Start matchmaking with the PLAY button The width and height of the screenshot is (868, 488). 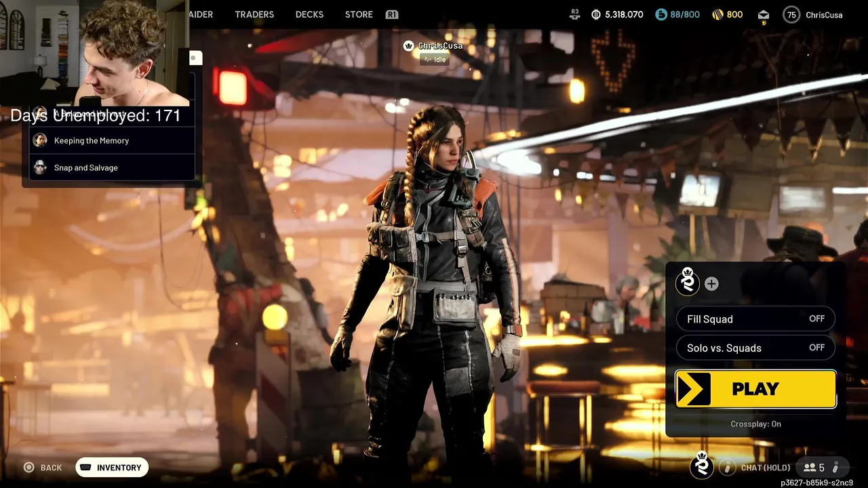click(x=755, y=389)
